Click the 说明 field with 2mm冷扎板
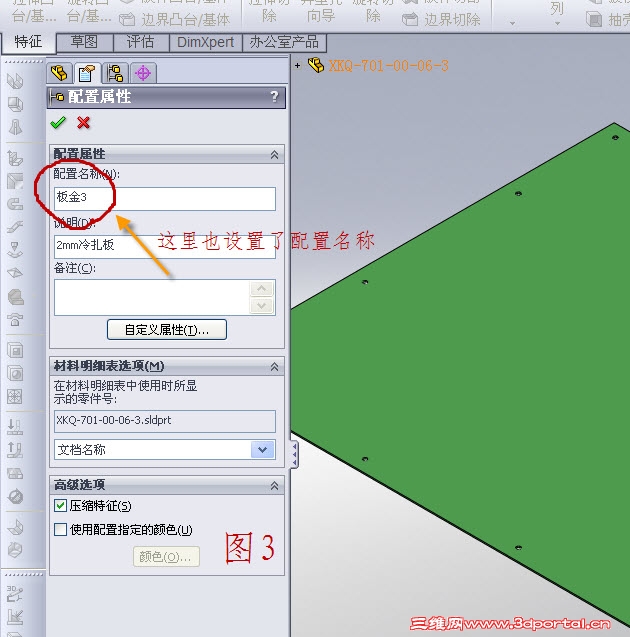The width and height of the screenshot is (630, 637). (165, 246)
